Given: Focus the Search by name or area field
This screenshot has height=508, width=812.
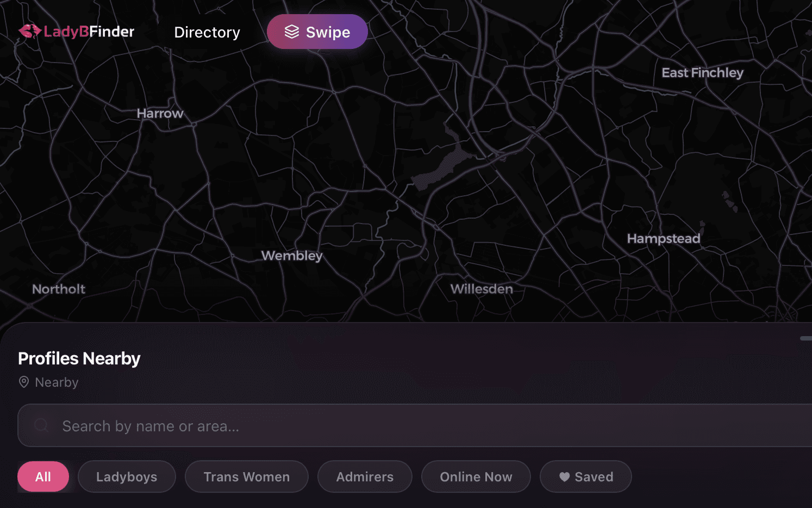Looking at the screenshot, I should click(415, 425).
